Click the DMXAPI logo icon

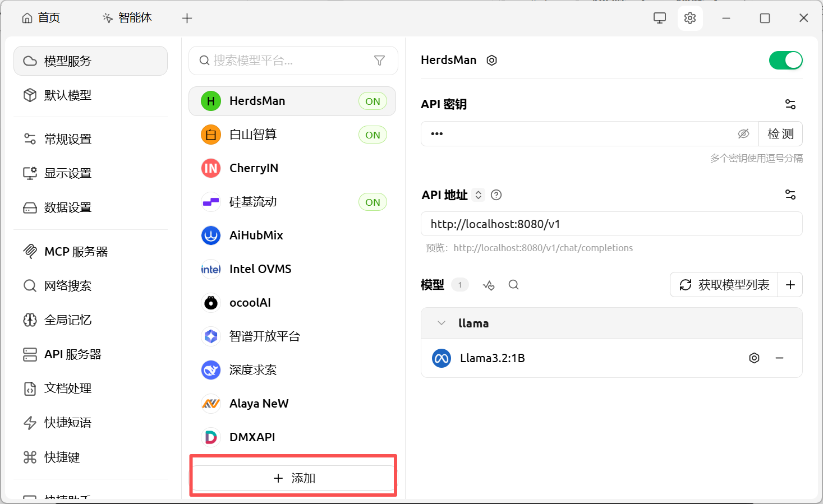click(x=211, y=437)
